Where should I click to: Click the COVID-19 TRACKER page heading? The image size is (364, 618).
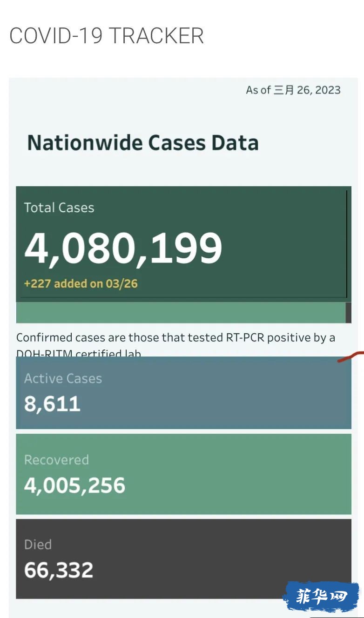[107, 36]
